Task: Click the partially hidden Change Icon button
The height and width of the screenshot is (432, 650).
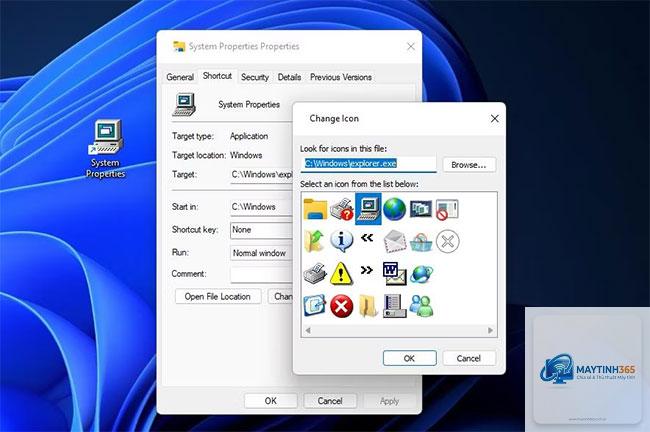Action: point(281,296)
